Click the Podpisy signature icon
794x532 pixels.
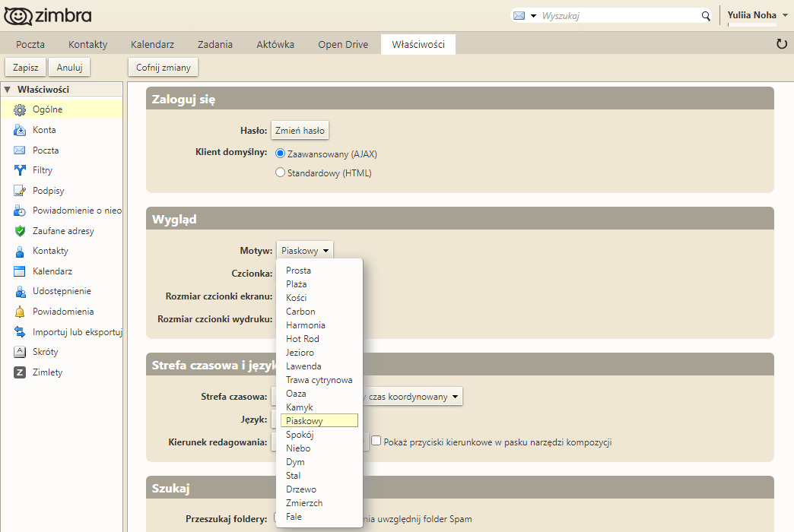[x=20, y=191]
